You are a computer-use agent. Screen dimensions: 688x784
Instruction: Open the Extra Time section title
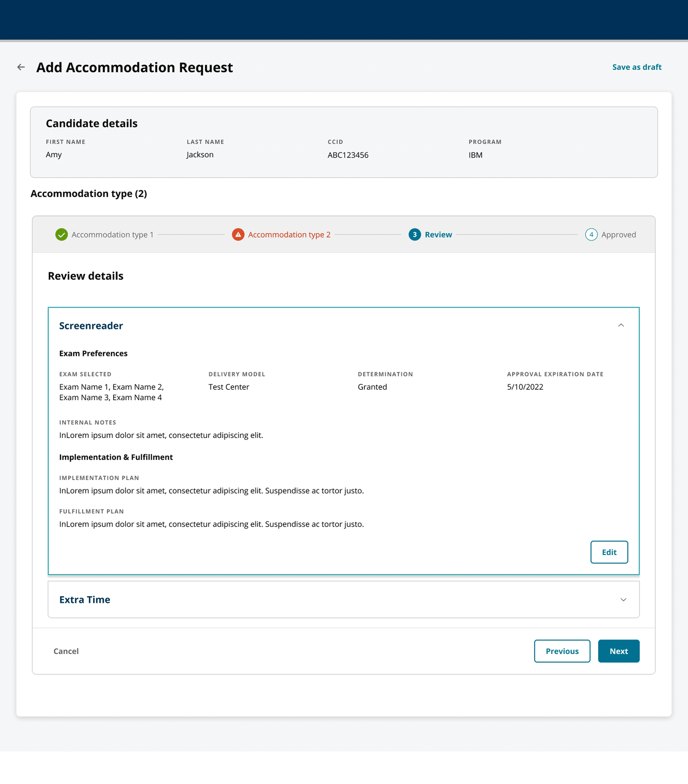coord(85,599)
